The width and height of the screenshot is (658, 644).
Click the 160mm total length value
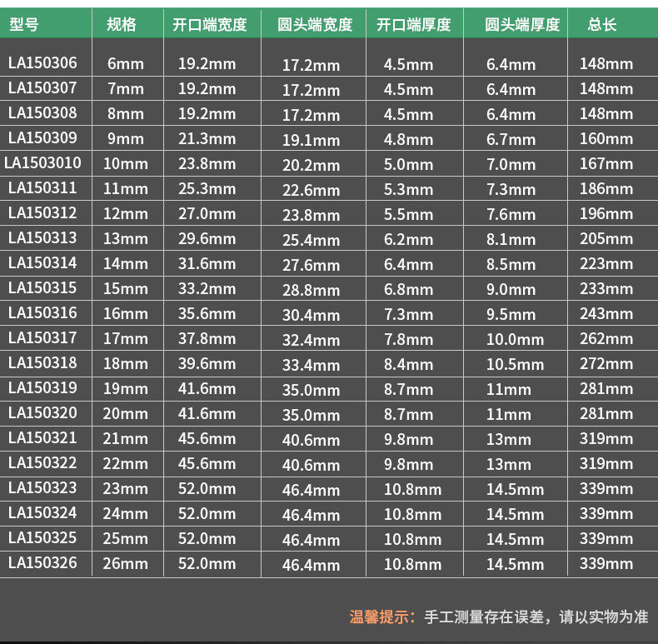pos(606,138)
